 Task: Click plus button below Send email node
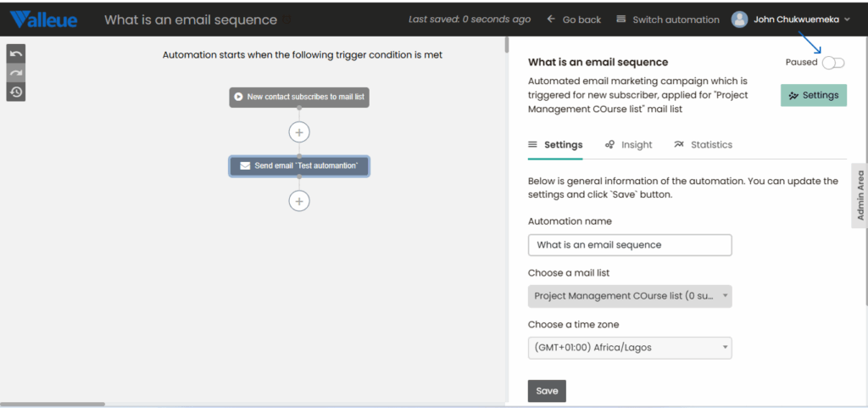coord(299,201)
